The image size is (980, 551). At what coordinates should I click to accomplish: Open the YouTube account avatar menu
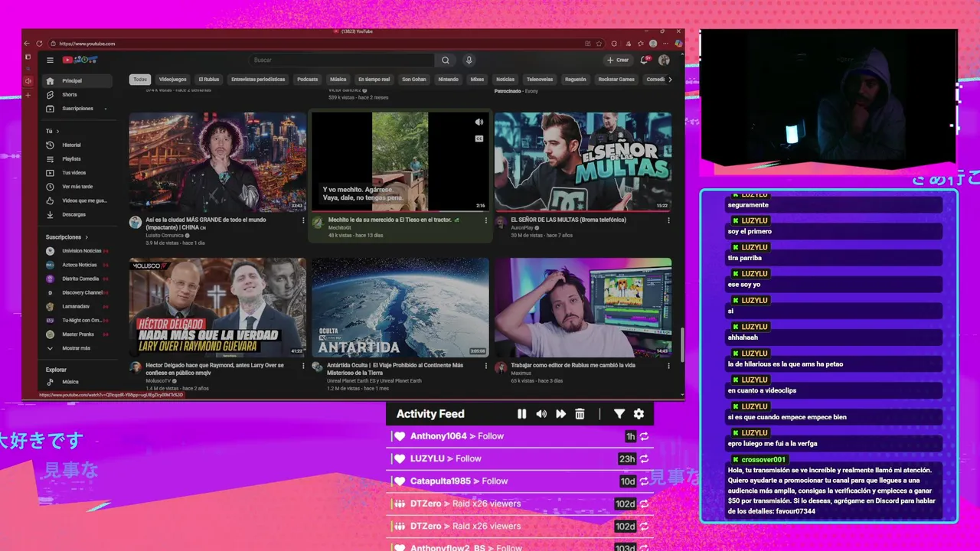point(664,60)
